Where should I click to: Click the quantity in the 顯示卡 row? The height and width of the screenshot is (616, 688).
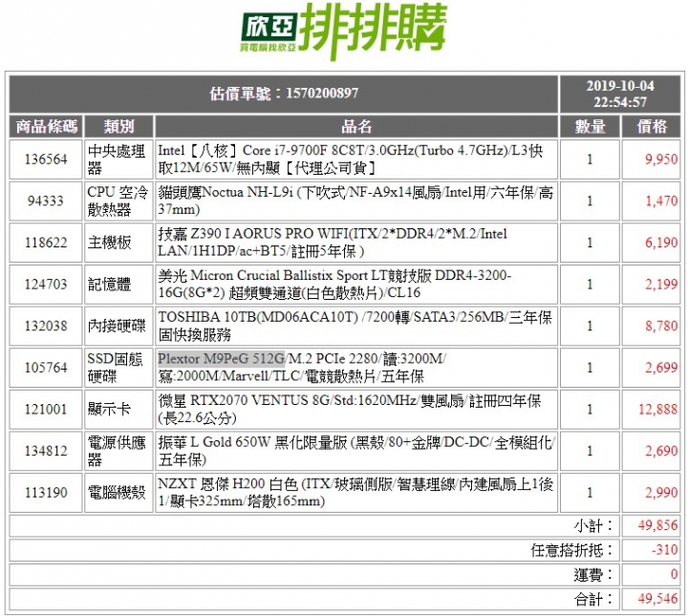[590, 409]
